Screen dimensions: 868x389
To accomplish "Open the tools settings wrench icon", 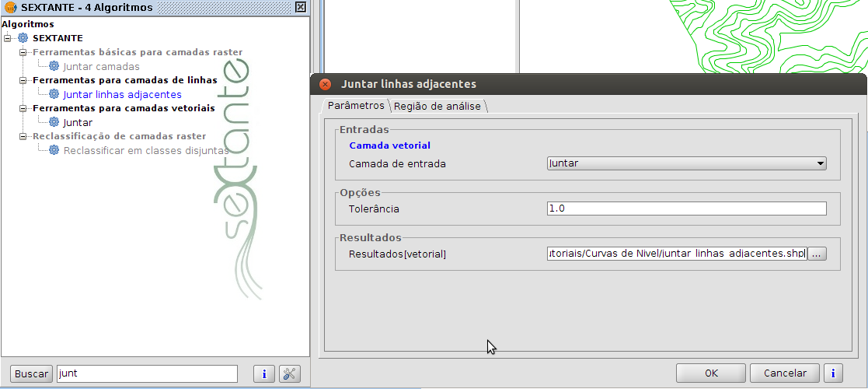I will click(x=290, y=374).
